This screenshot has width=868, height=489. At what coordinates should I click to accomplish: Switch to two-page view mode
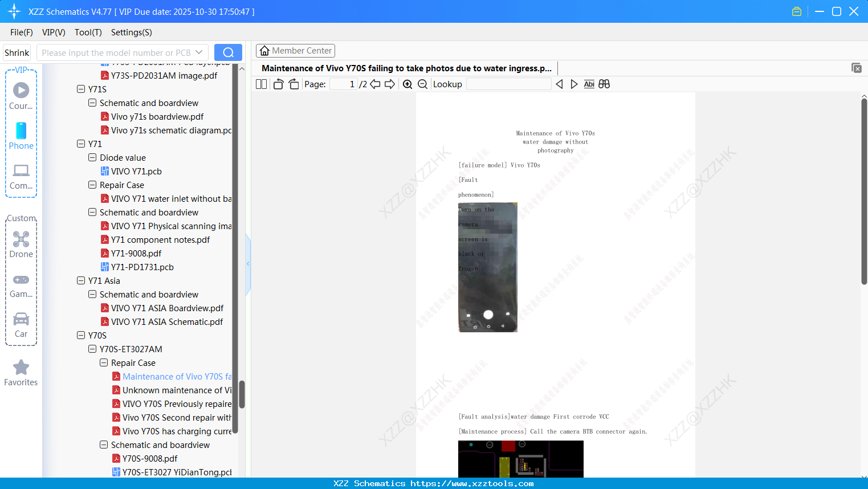260,84
